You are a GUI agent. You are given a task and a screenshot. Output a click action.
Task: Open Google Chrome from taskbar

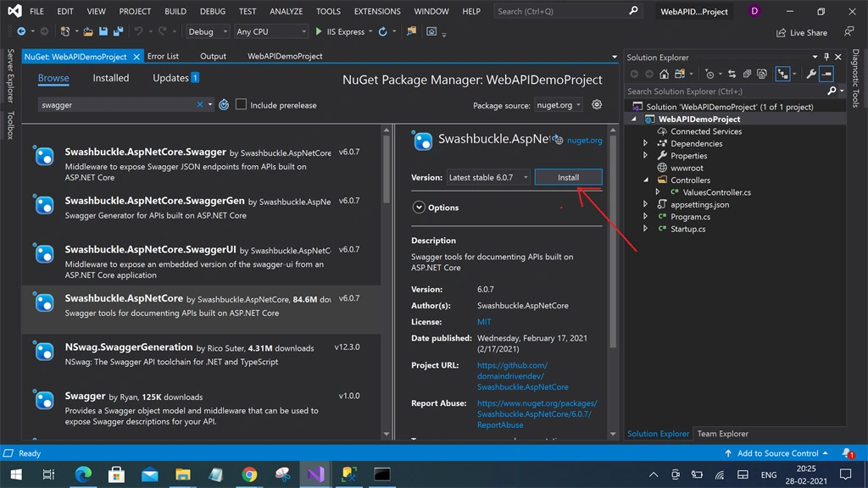249,474
